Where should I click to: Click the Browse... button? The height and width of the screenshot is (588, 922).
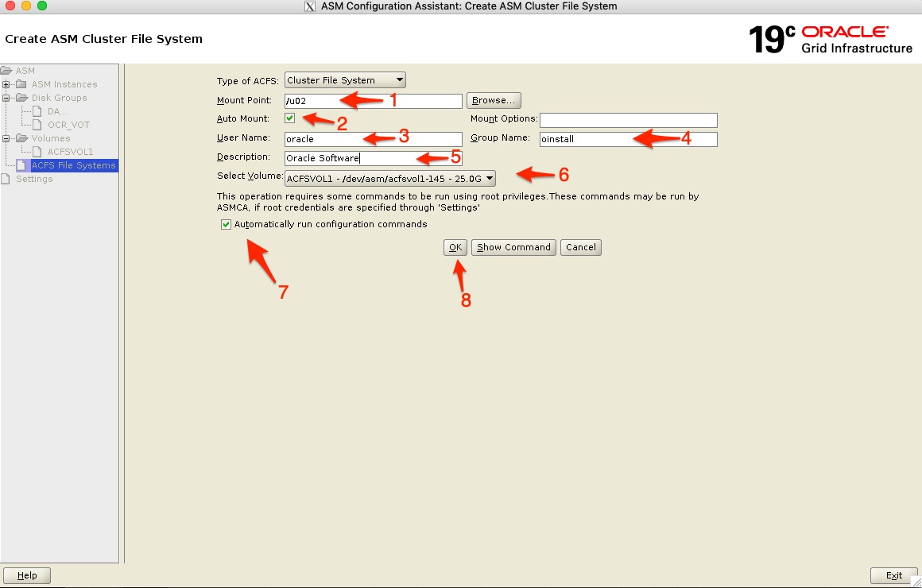pos(494,100)
